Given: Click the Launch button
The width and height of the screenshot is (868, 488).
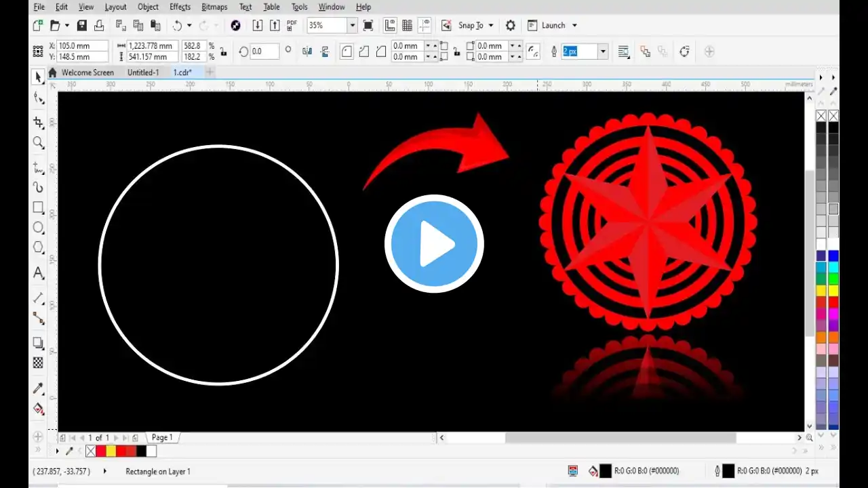Looking at the screenshot, I should click(553, 26).
